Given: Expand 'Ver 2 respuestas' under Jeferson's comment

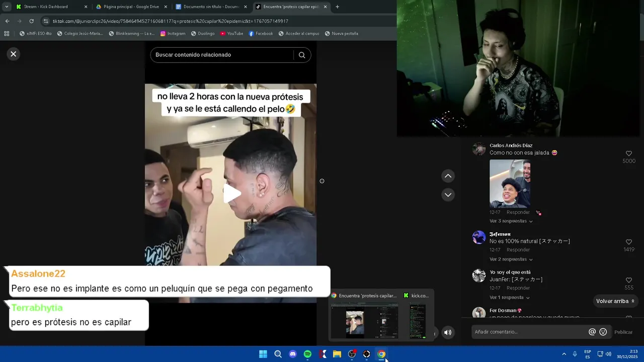Looking at the screenshot, I should tap(511, 259).
